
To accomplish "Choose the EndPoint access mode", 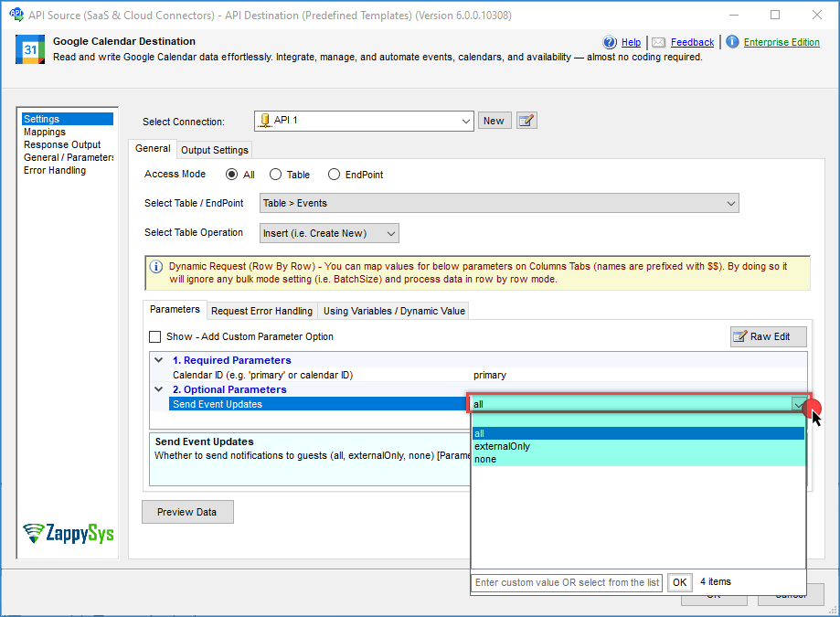I will click(x=334, y=175).
